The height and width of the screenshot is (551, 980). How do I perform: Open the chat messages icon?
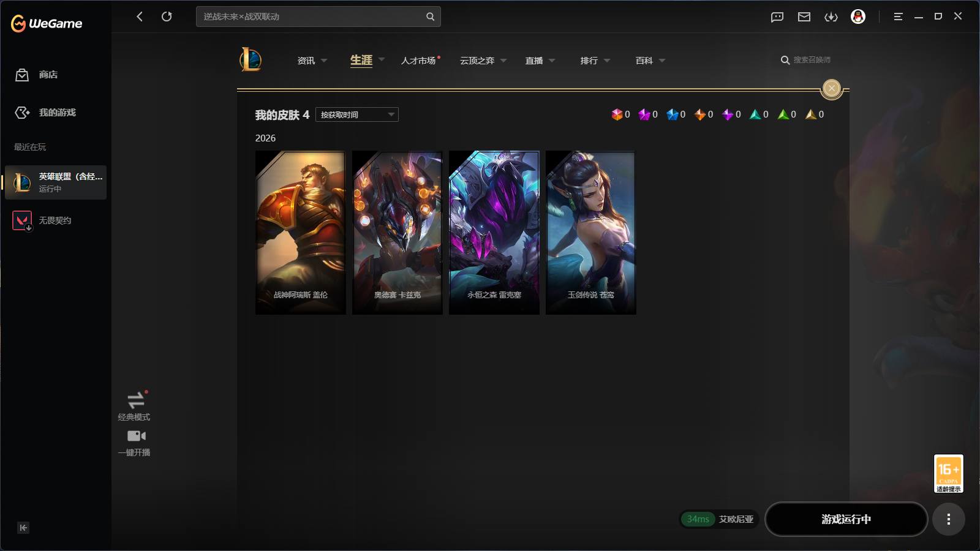pyautogui.click(x=777, y=17)
